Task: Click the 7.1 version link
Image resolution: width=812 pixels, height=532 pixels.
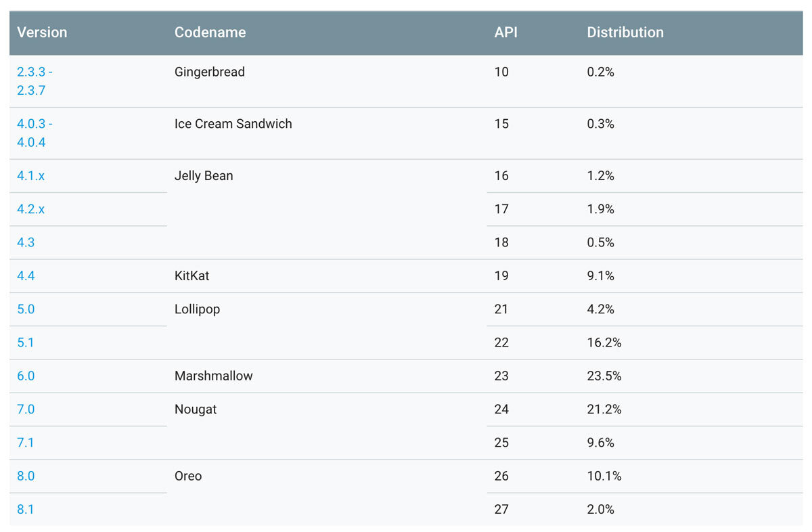Action: tap(26, 443)
